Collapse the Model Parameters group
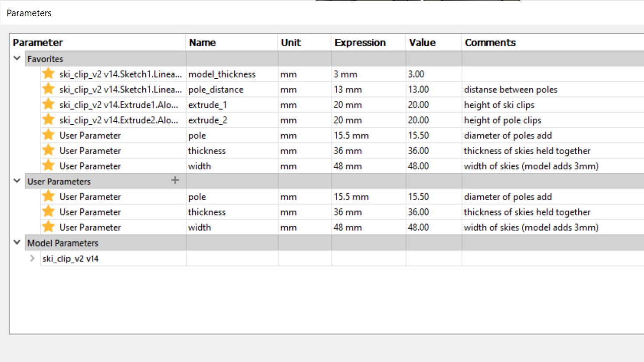Screen dimensions: 644x362 click(17, 242)
